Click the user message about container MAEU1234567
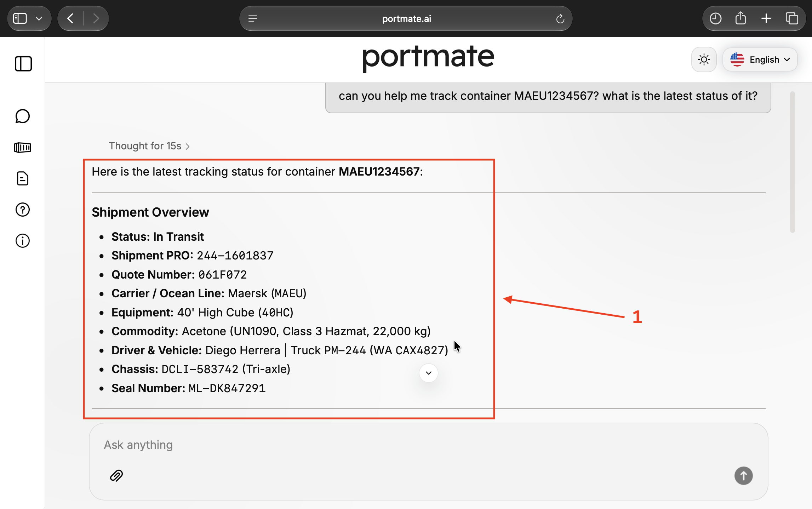 click(548, 96)
